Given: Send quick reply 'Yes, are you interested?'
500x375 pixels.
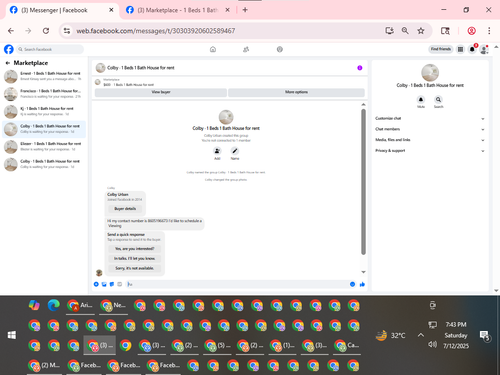Looking at the screenshot, I should point(134,249).
